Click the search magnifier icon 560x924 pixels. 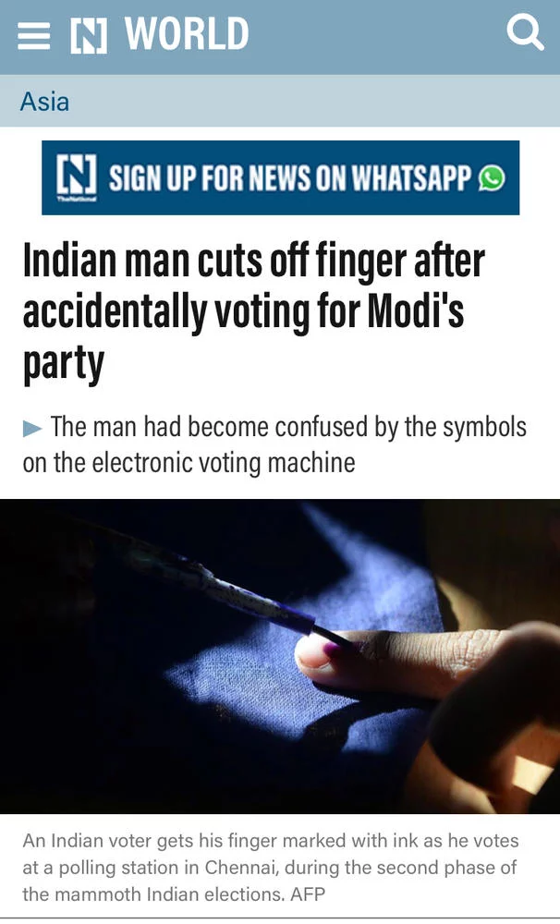tap(525, 32)
